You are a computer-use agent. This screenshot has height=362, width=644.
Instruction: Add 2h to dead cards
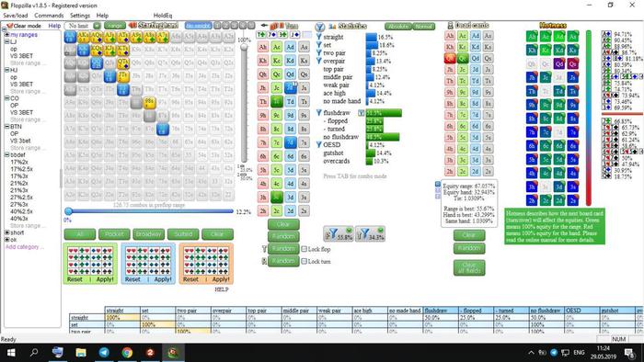tap(450, 172)
